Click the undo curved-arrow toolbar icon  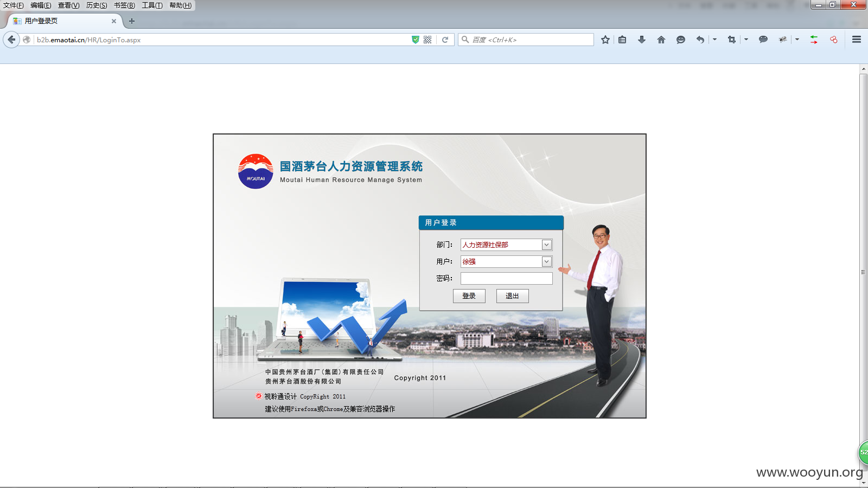pos(700,40)
